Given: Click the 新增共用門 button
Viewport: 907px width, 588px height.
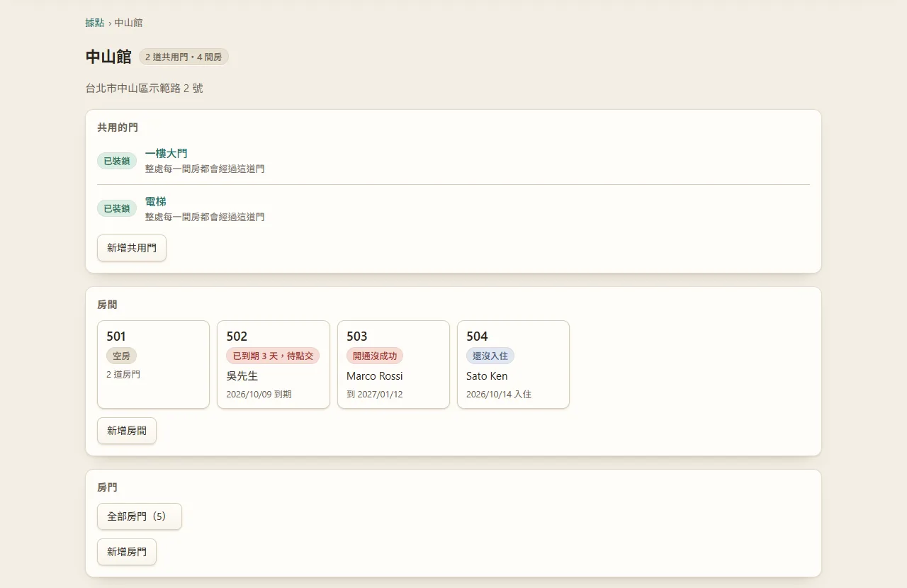Looking at the screenshot, I should coord(132,248).
